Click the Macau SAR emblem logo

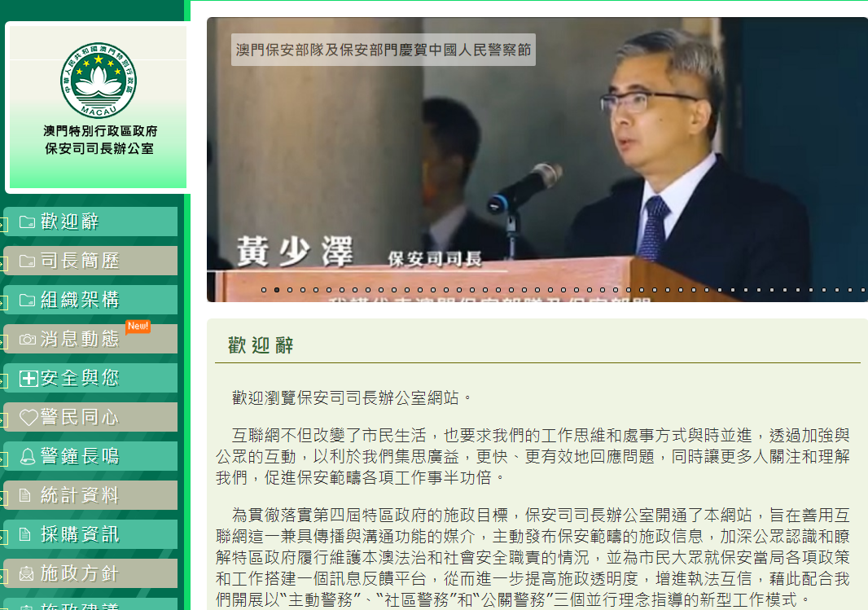tap(99, 80)
